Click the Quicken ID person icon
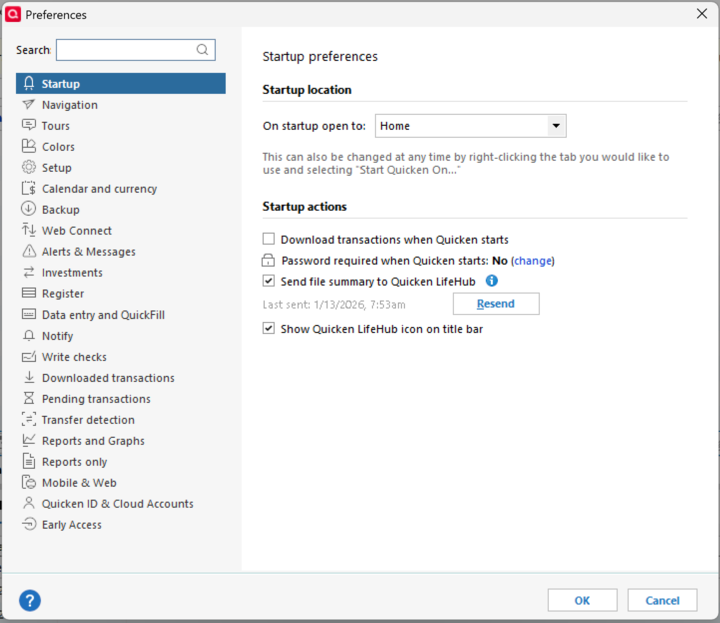Screen dimensions: 720x623 (x=29, y=504)
